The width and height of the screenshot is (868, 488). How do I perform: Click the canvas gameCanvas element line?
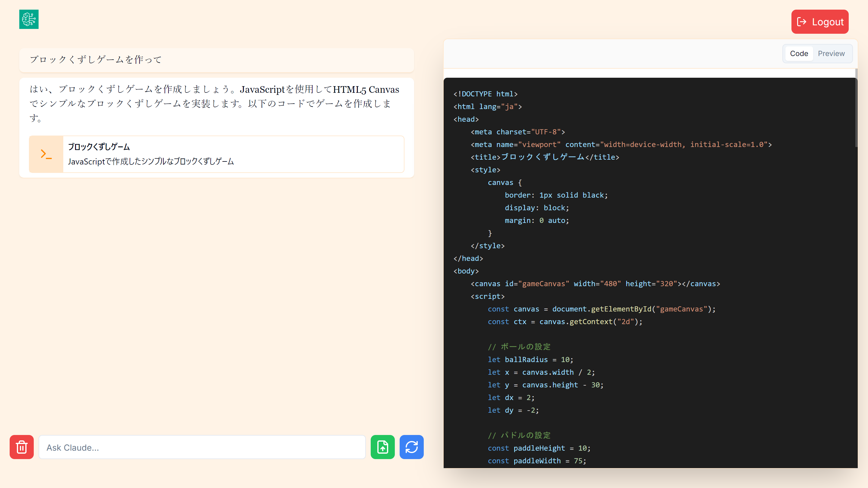[595, 283]
